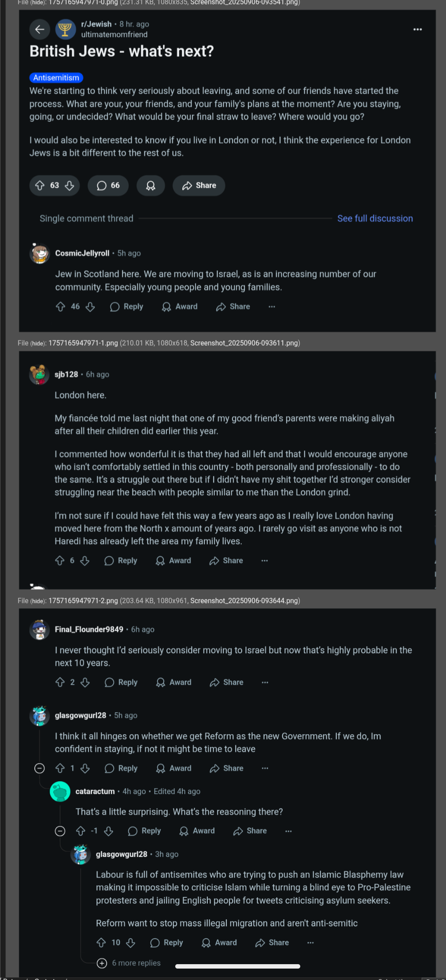Award sjb128's London comment
Screen dimensions: 446x980
173,561
